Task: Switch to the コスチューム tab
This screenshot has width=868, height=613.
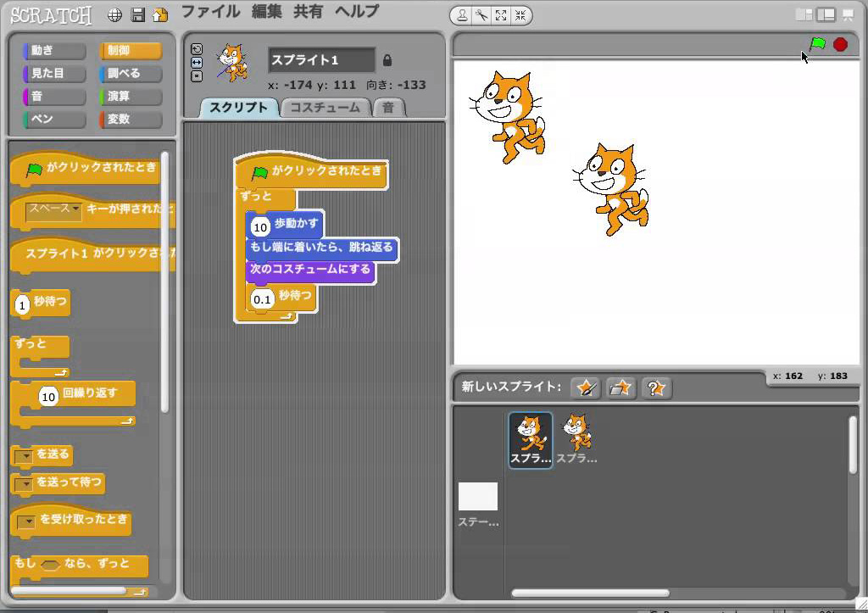Action: (x=325, y=108)
